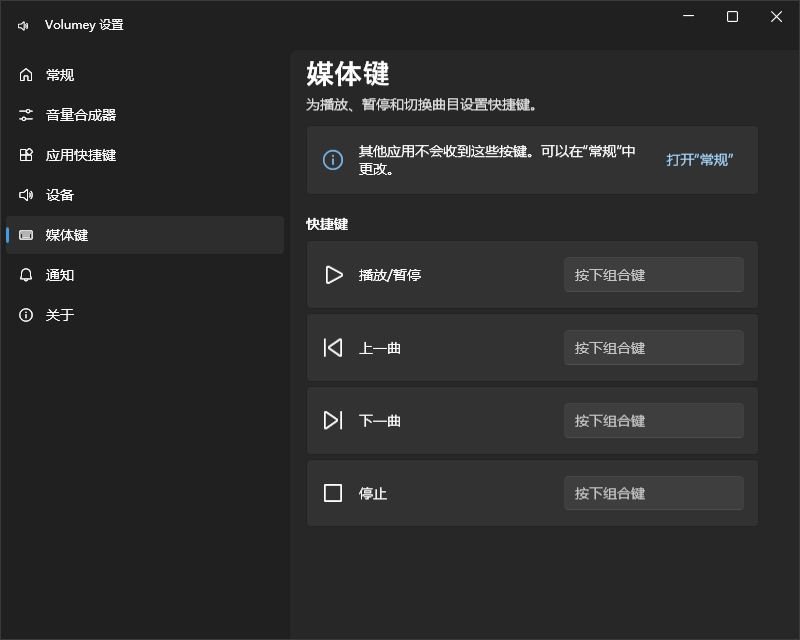Screen dimensions: 800x640
Task: Click the previous track icon for 上一曲
Action: point(333,348)
